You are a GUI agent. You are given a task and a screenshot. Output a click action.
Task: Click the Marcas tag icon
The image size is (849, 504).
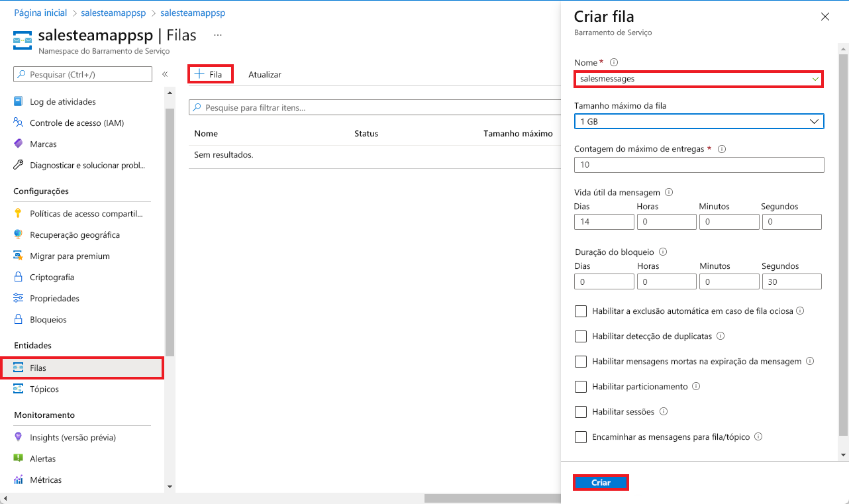click(19, 144)
